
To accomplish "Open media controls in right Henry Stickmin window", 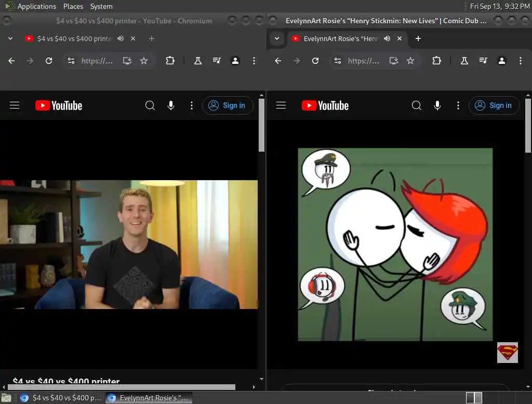I will tap(483, 61).
